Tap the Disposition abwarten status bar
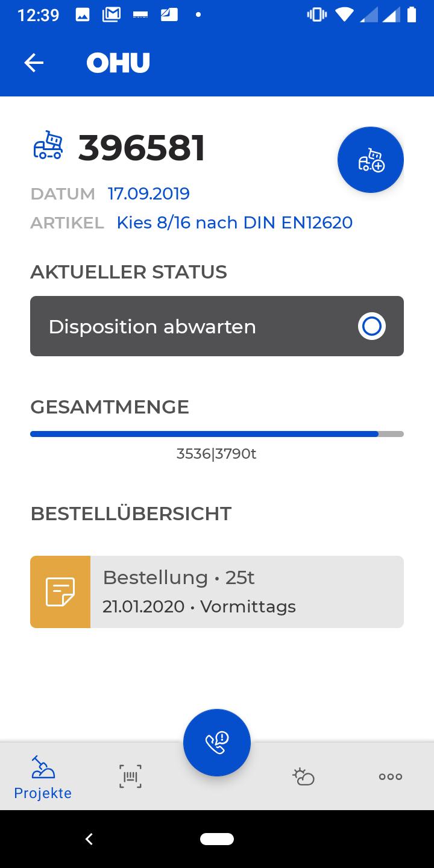434x868 pixels. 217,326
